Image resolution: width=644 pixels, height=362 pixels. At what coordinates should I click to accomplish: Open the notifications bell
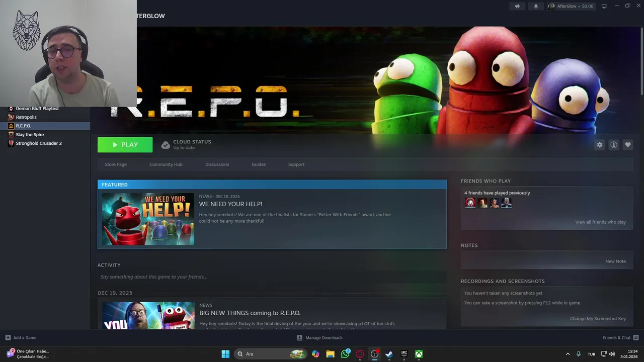click(536, 6)
